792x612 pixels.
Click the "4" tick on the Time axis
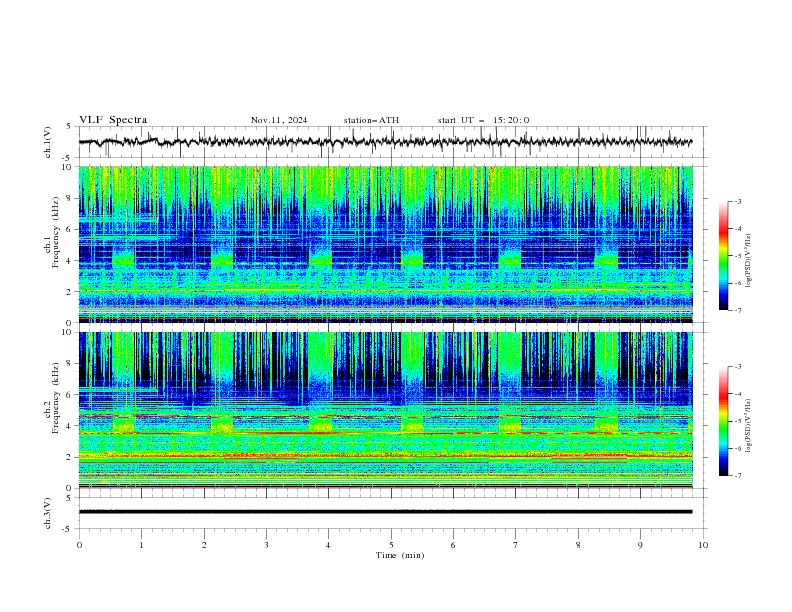(x=328, y=545)
